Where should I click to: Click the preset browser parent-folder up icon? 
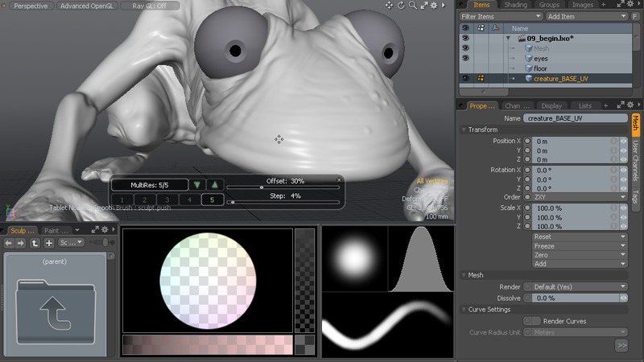[35, 242]
